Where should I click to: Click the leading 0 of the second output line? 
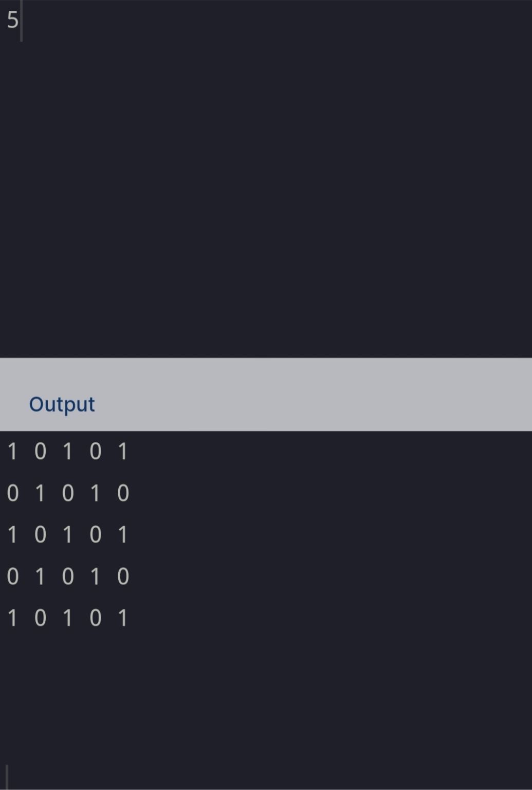[x=13, y=493]
